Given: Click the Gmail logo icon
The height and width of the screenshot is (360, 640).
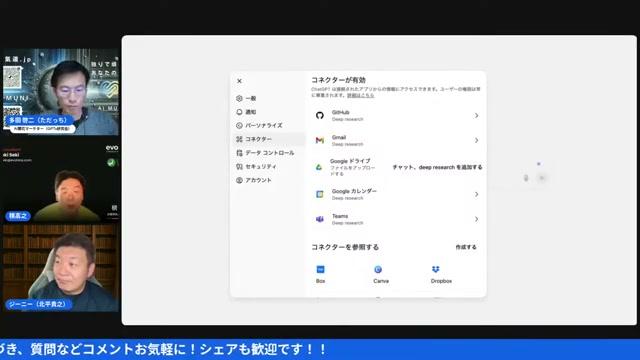Looking at the screenshot, I should 320,140.
